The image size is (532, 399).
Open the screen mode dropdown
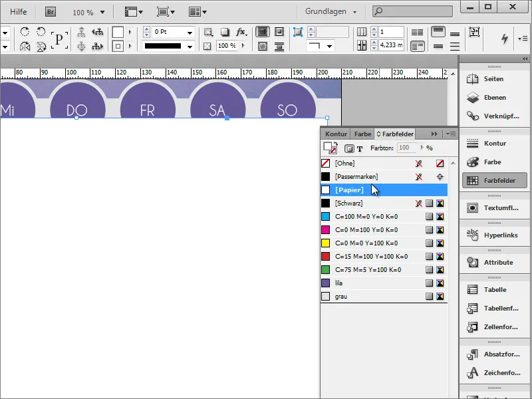coord(165,12)
